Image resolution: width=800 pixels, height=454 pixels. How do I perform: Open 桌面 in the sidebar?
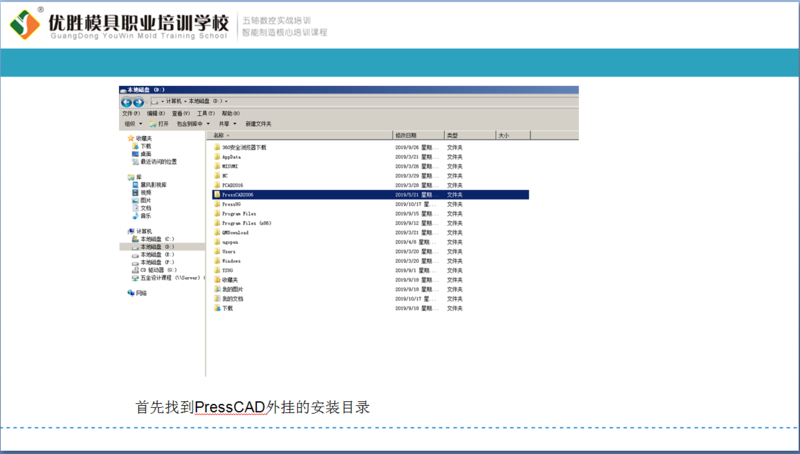141,154
